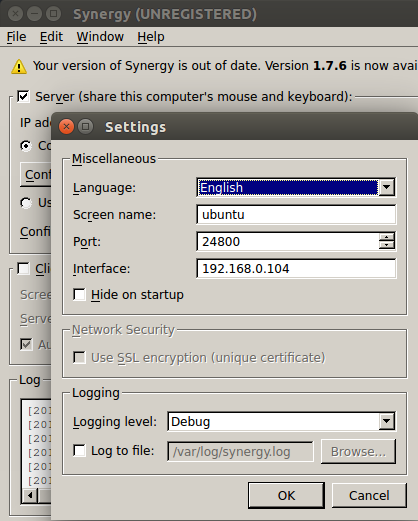Click the Settings dialog maximize button

coord(86,127)
